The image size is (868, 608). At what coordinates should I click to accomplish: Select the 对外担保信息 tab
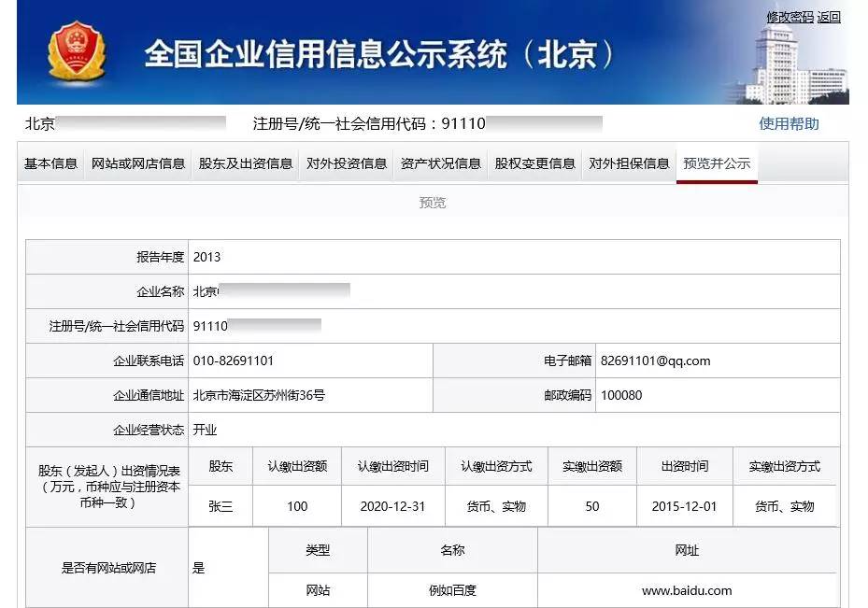pyautogui.click(x=629, y=163)
